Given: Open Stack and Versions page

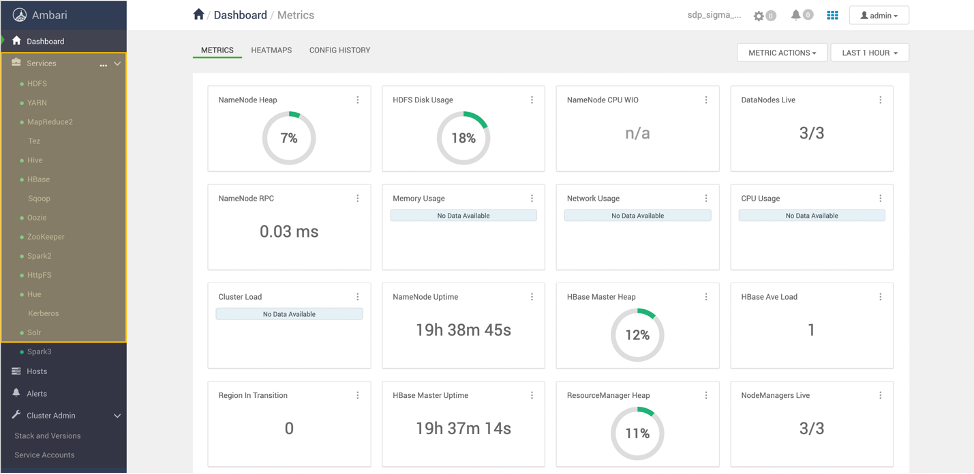Looking at the screenshot, I should point(48,436).
